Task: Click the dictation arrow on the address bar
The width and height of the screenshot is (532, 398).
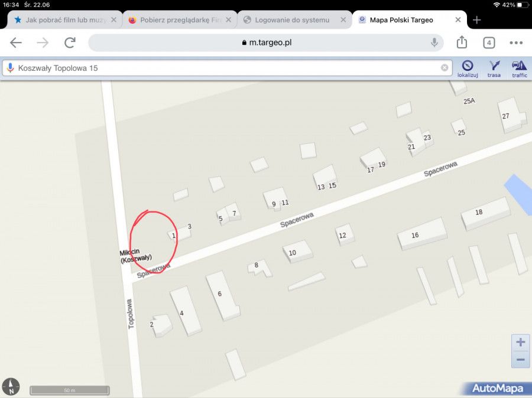Action: coord(434,42)
